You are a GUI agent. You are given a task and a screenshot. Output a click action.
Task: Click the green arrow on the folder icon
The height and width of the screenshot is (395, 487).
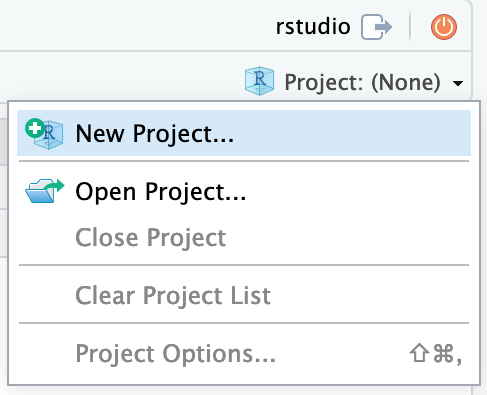click(x=55, y=185)
